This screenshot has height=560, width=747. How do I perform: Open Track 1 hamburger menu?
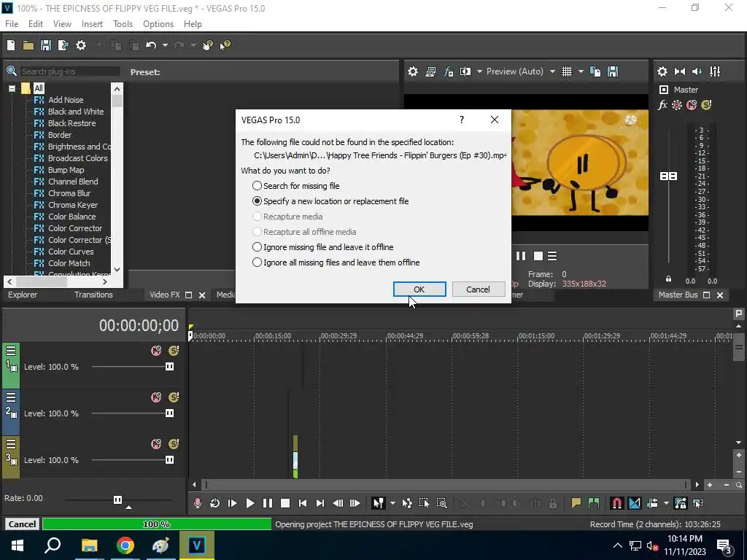point(11,351)
